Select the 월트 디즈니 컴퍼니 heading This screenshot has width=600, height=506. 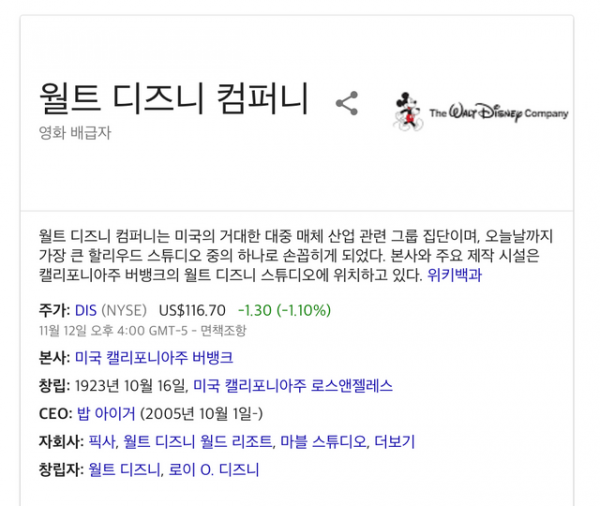tap(174, 98)
